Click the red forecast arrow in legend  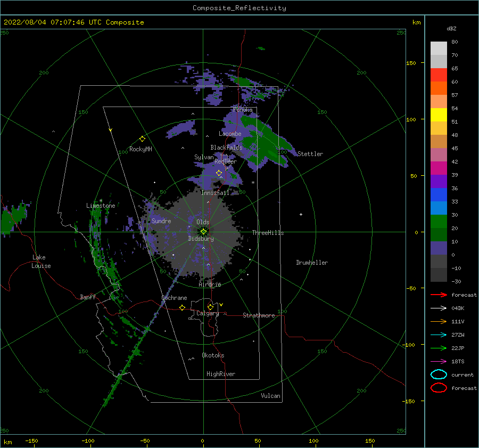point(439,295)
